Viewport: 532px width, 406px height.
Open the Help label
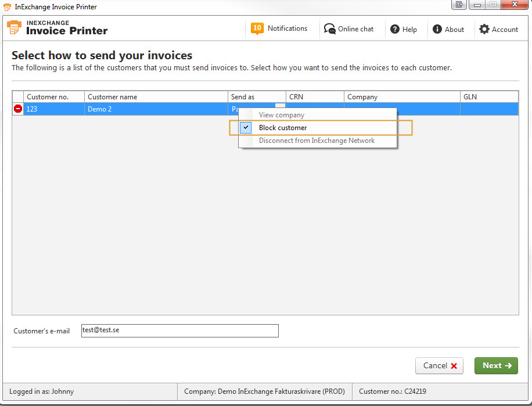[x=409, y=30]
